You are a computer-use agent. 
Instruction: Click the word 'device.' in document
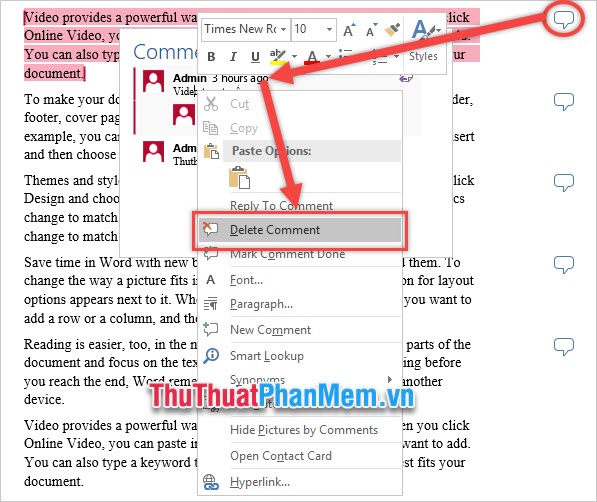(x=44, y=399)
